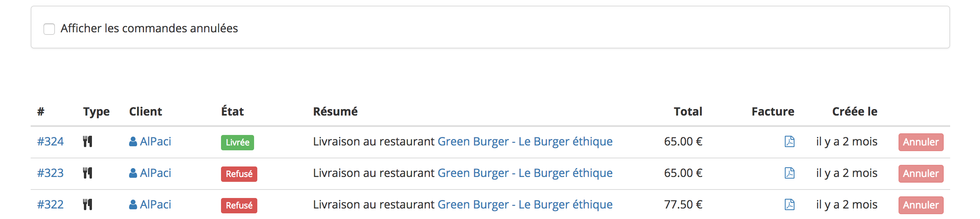Click user icon beside AlPaci in order #322
The width and height of the screenshot is (980, 219).
(x=133, y=204)
